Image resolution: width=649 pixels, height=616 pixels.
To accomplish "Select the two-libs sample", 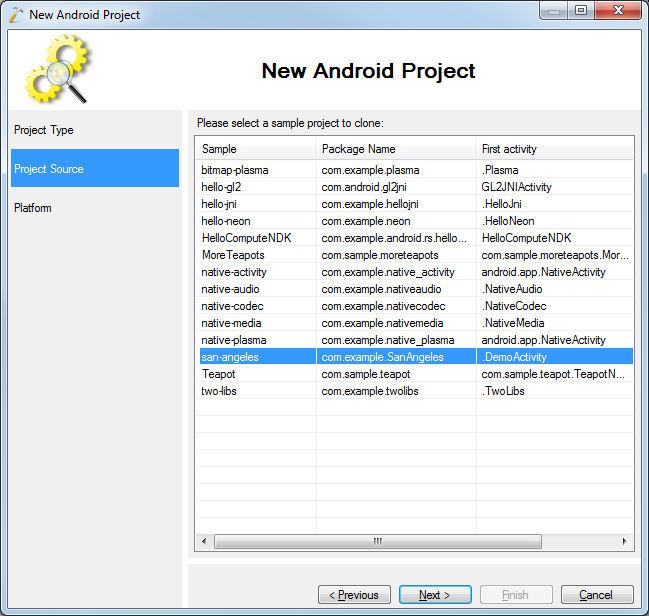I will [219, 391].
